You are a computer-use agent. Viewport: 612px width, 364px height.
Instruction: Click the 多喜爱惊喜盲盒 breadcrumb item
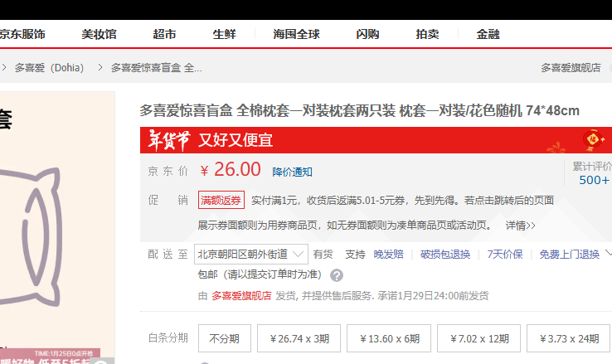pyautogui.click(x=156, y=68)
